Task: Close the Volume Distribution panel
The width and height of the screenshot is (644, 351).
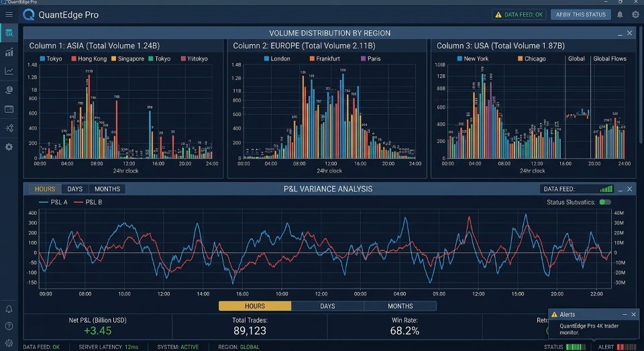Action: point(630,33)
